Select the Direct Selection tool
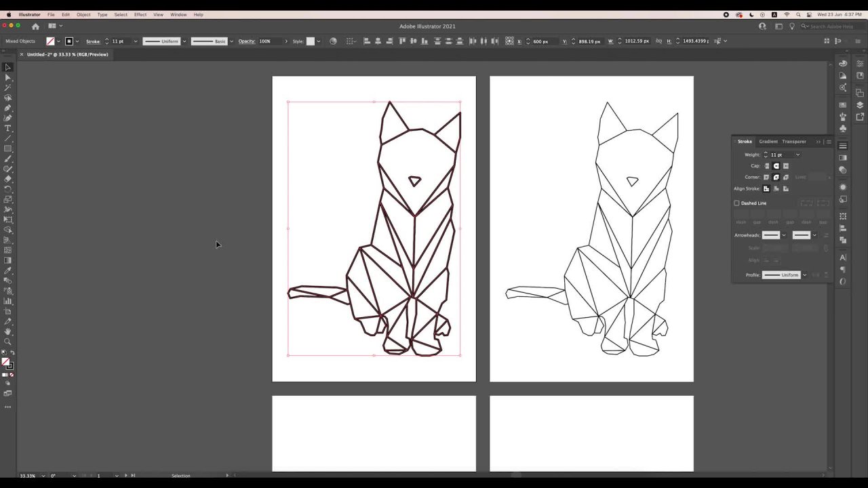Screen dimensions: 868x488 click(7, 77)
